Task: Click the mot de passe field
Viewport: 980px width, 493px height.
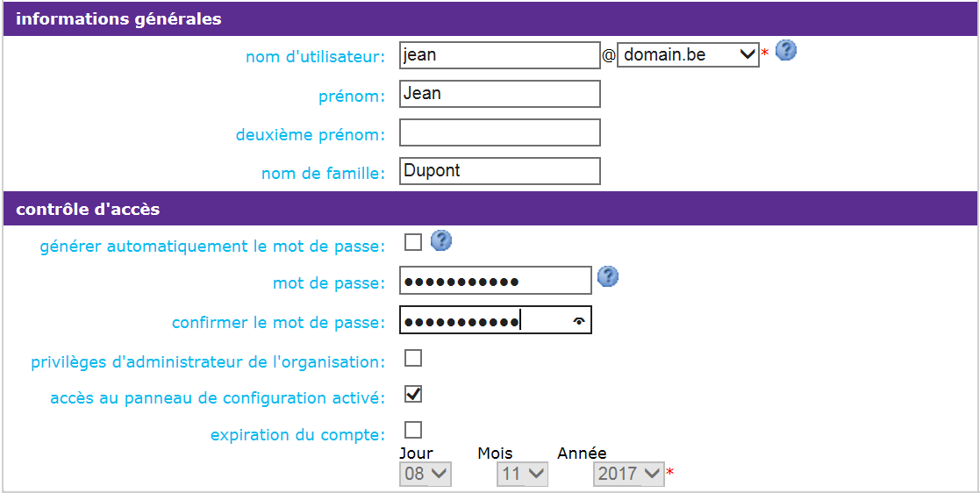Action: (495, 281)
